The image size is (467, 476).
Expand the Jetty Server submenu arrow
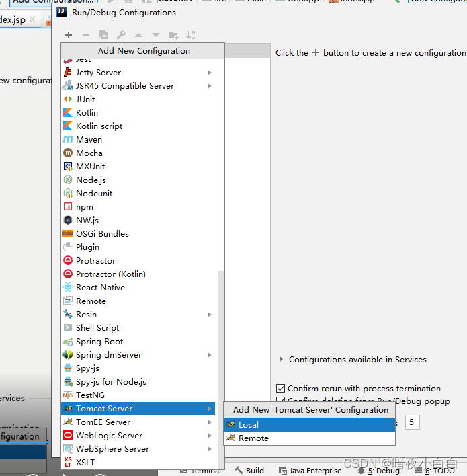210,73
